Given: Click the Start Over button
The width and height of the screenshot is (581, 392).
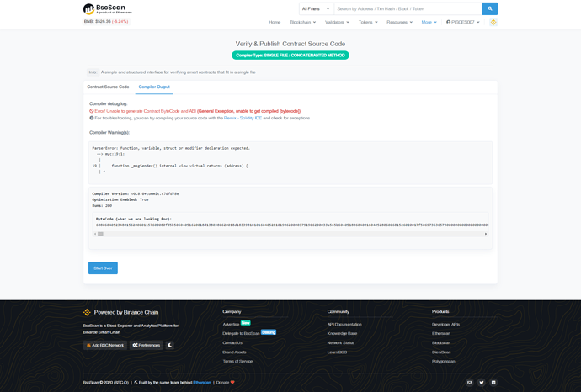Looking at the screenshot, I should tap(103, 268).
